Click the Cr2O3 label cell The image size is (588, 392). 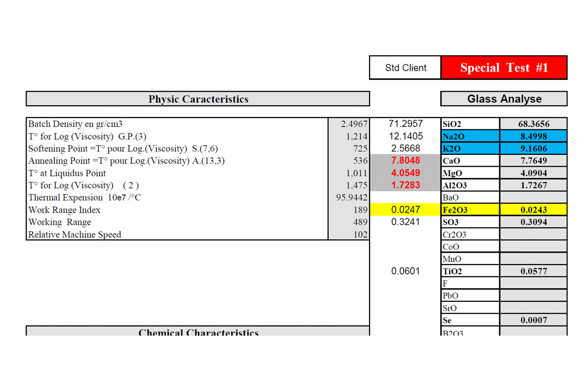point(470,234)
